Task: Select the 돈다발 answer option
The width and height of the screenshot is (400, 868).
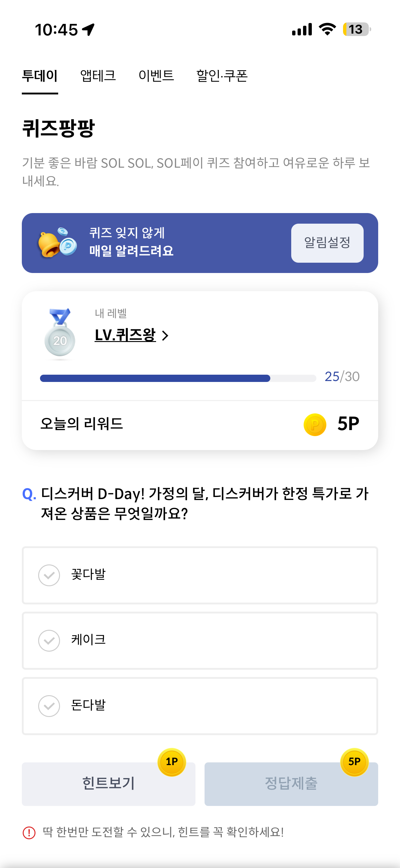Action: click(x=200, y=705)
